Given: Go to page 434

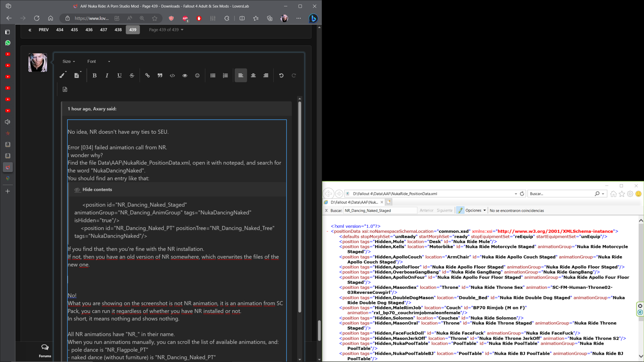Looking at the screenshot, I should point(60,30).
